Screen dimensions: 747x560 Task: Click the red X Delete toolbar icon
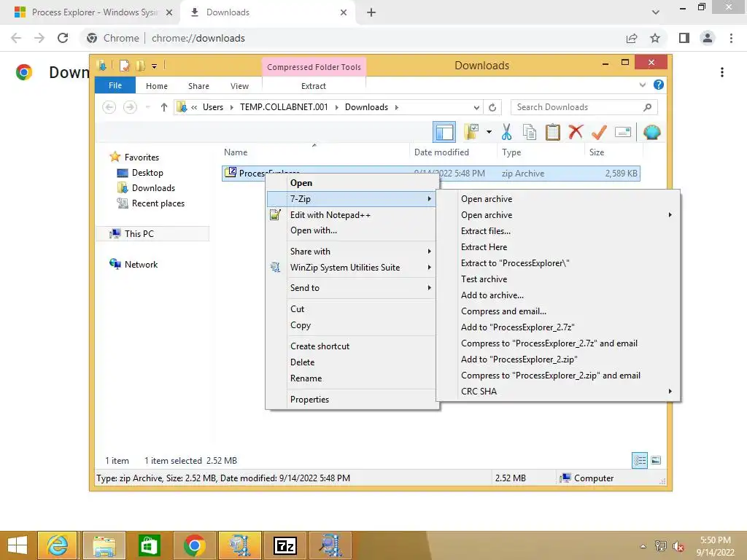tap(576, 131)
